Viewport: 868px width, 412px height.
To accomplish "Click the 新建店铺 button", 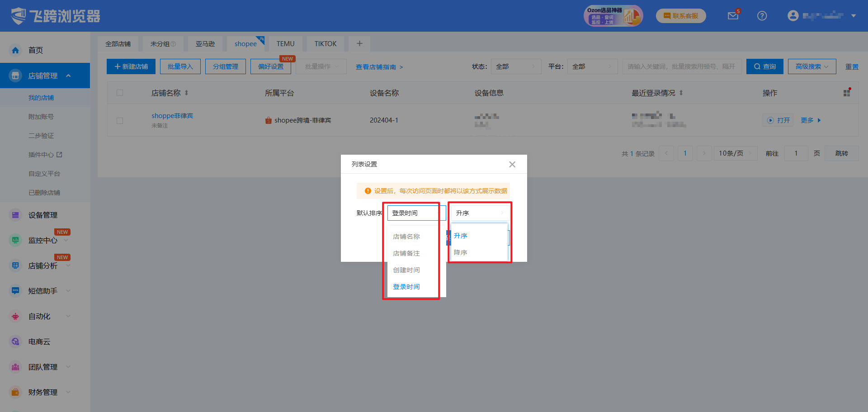I will coord(131,67).
